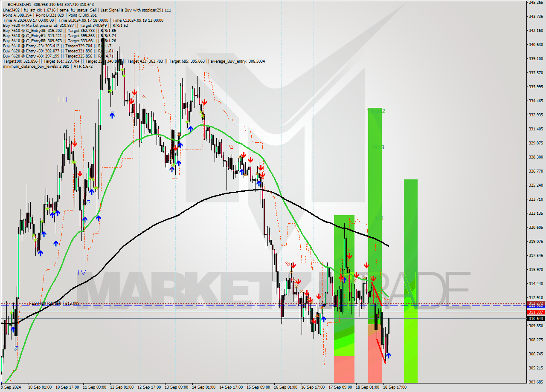The height and width of the screenshot is (392, 546).
Task: Click the red 311.337 price tag
Action: coord(536,312)
